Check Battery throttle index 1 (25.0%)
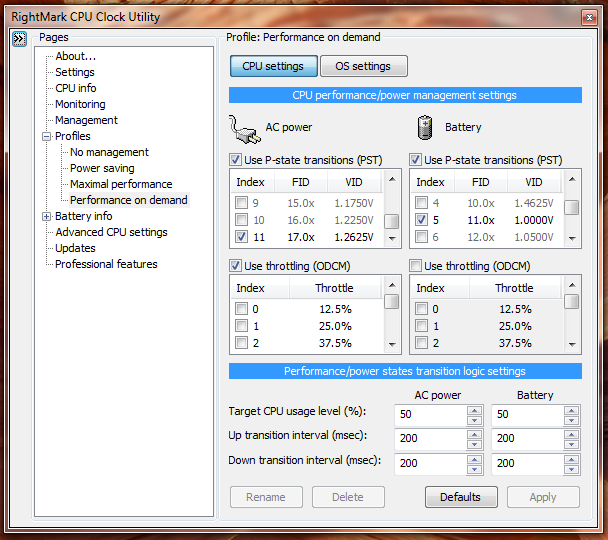 point(421,326)
